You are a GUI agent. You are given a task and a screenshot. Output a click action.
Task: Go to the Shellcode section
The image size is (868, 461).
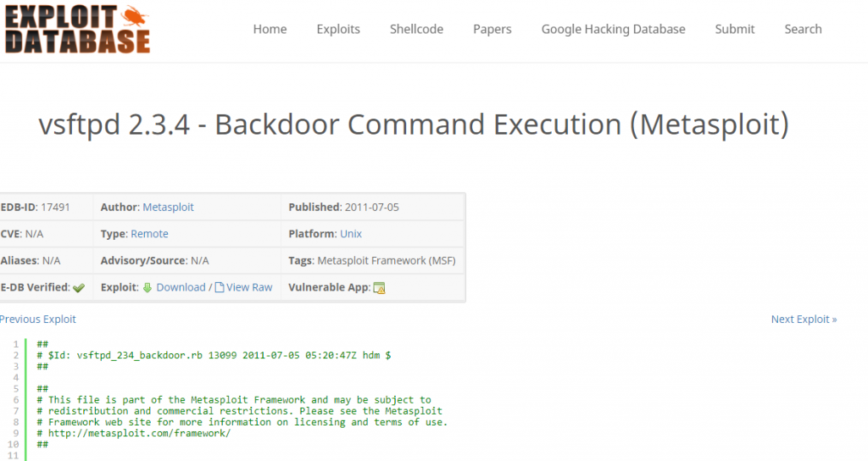416,30
